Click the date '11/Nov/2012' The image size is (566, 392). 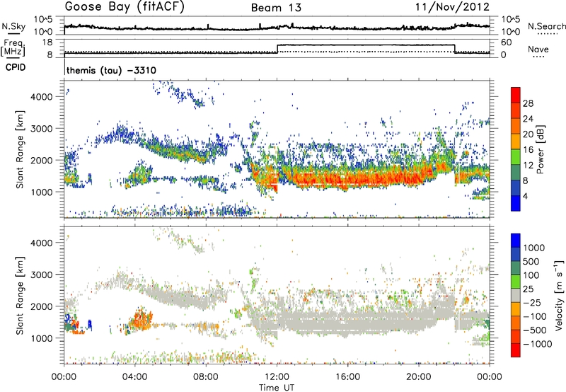click(x=452, y=7)
